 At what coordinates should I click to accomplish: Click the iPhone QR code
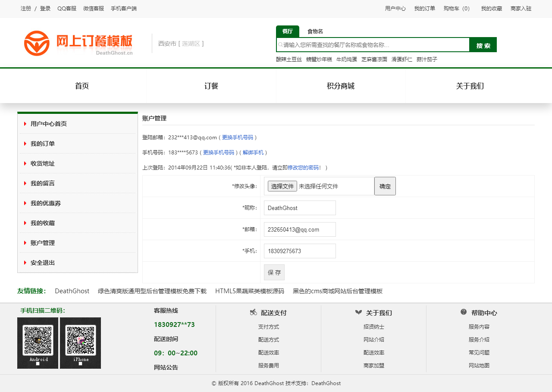(81, 341)
